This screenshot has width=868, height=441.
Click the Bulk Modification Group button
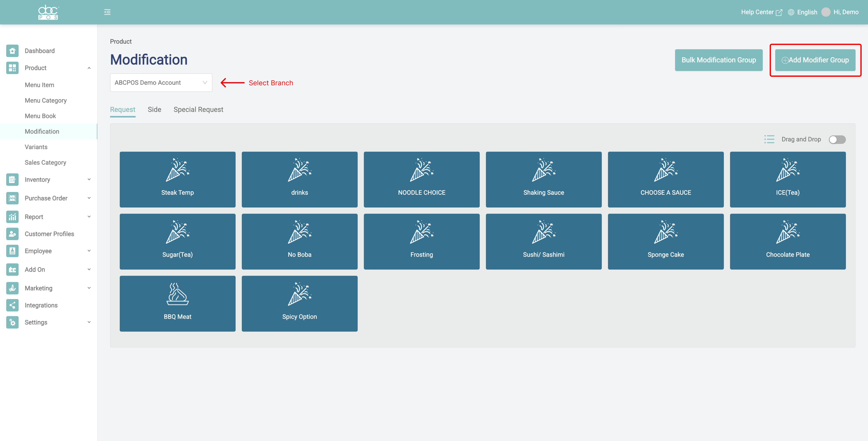(x=718, y=60)
